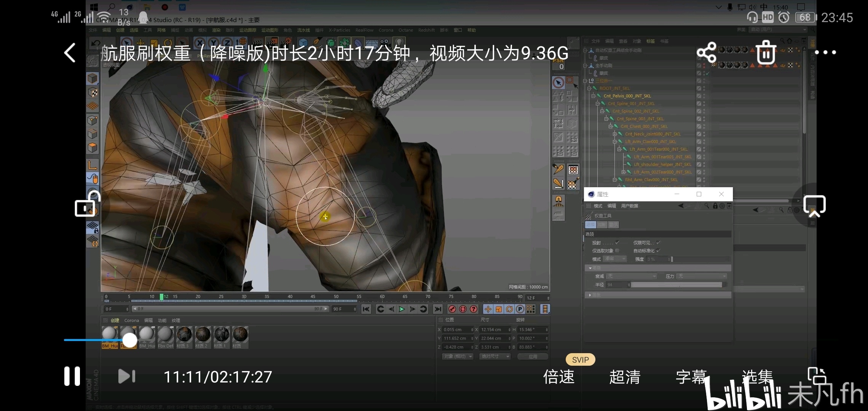868x411 pixels.
Task: Open the Redshift menu
Action: tap(426, 30)
